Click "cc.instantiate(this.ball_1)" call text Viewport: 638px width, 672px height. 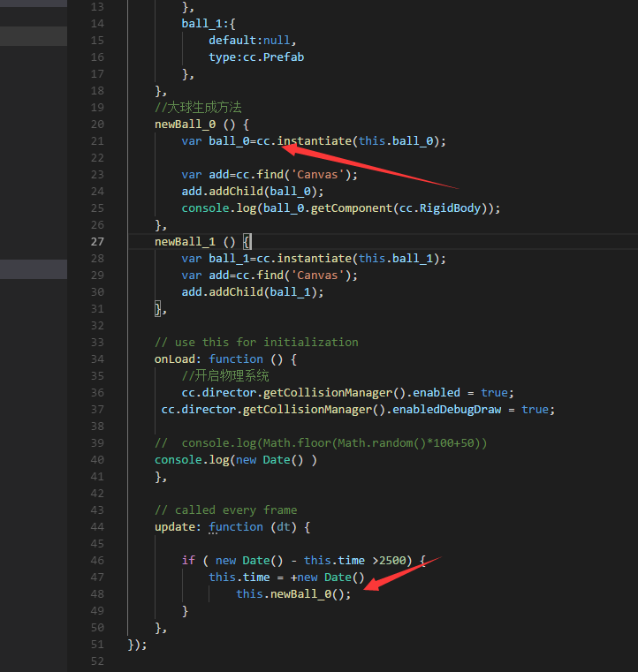coord(348,259)
